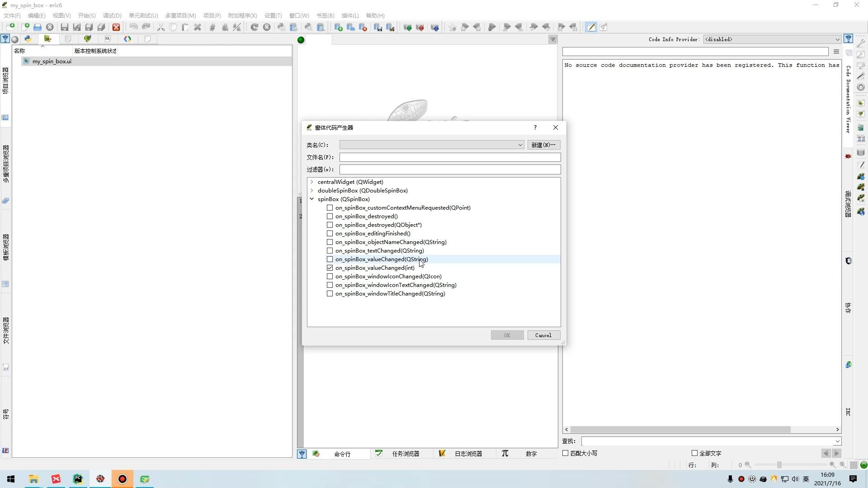
Task: Click the 新建(N)... button
Action: pos(543,145)
